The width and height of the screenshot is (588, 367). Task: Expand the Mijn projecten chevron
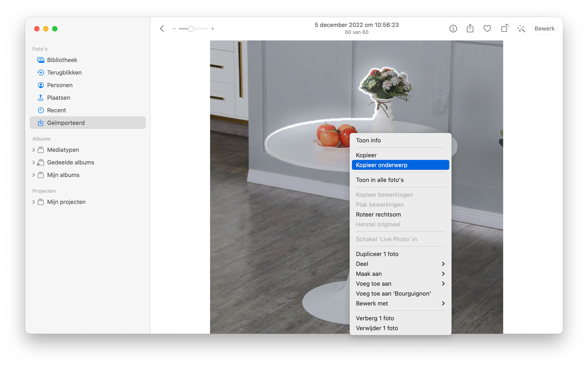pos(33,202)
